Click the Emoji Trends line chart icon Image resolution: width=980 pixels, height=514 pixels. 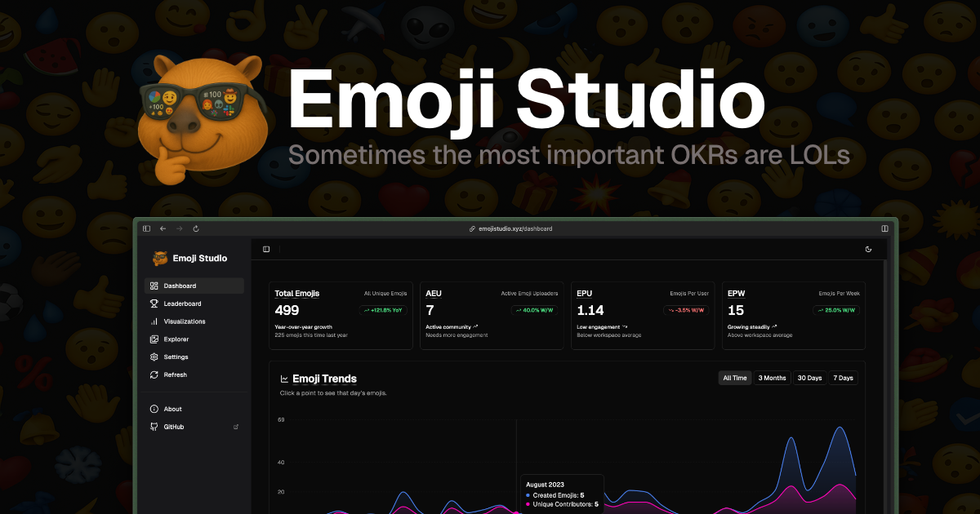(x=284, y=379)
